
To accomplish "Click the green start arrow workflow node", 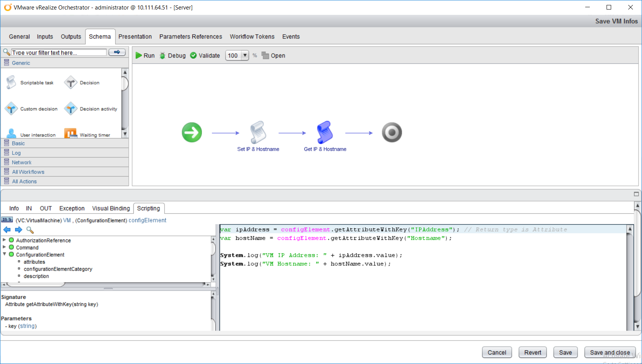I will click(192, 133).
